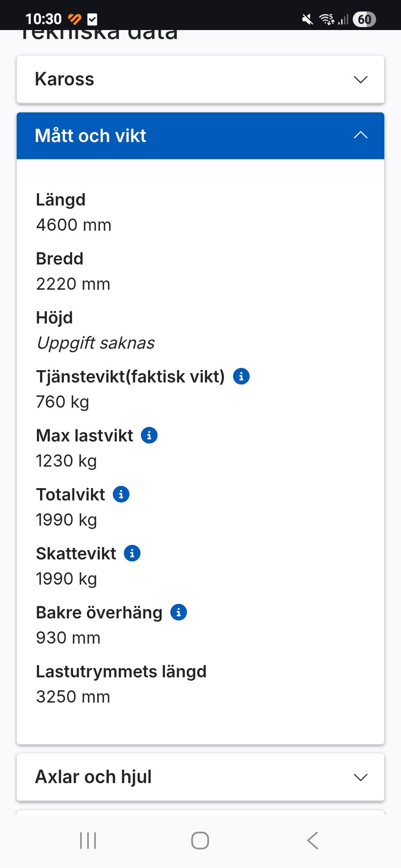
Task: Select the Axlar och hjul title
Action: (93, 777)
